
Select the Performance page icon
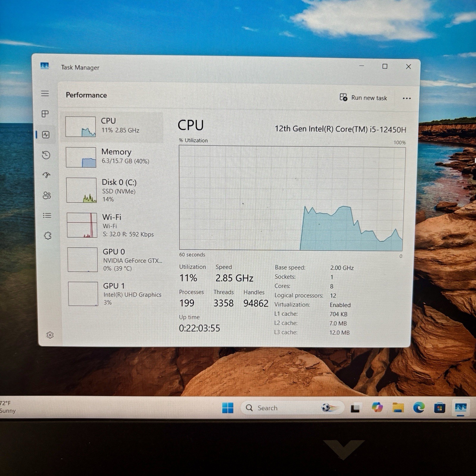tap(46, 135)
